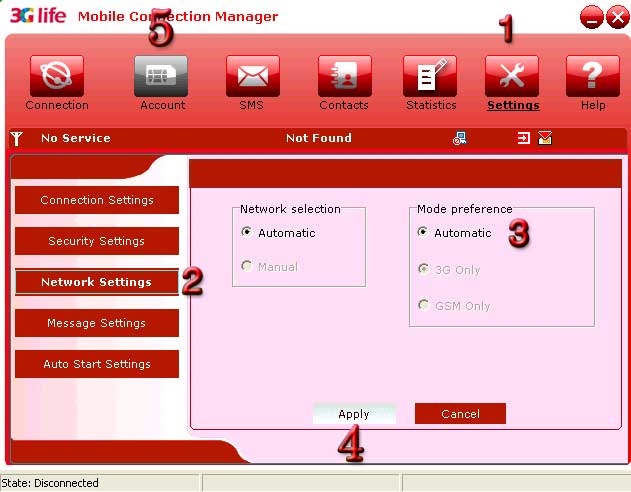Choose the 3G Only mode option
631x492 pixels.
(x=423, y=269)
